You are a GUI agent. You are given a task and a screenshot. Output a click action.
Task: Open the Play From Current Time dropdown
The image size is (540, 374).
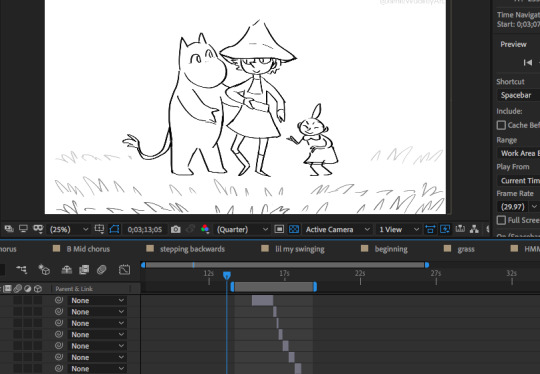click(518, 180)
